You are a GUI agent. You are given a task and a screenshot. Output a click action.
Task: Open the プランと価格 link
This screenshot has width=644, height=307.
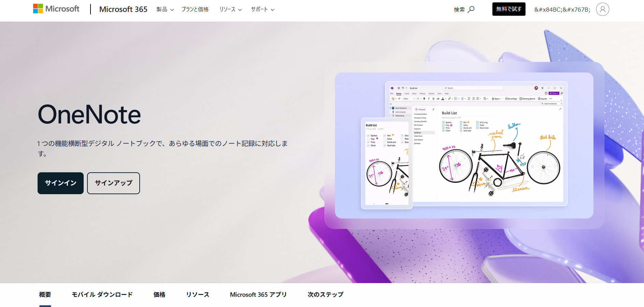coord(195,10)
